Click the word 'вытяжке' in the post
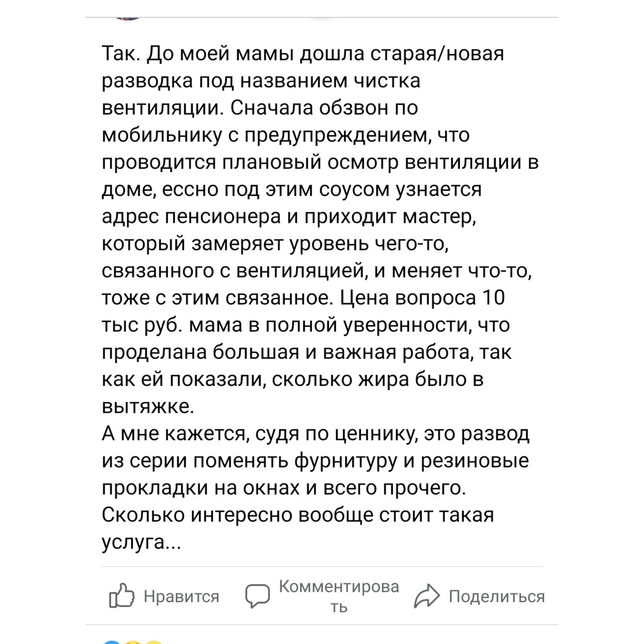 pos(145,407)
